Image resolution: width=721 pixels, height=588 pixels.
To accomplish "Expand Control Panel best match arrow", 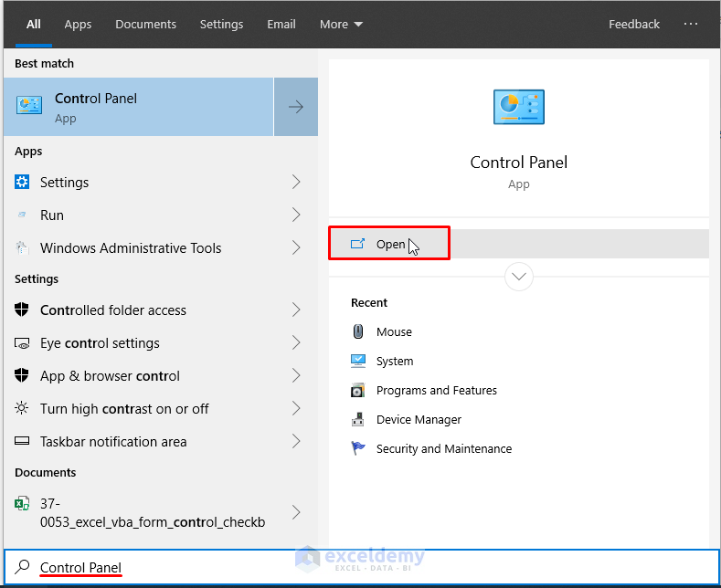I will click(296, 107).
